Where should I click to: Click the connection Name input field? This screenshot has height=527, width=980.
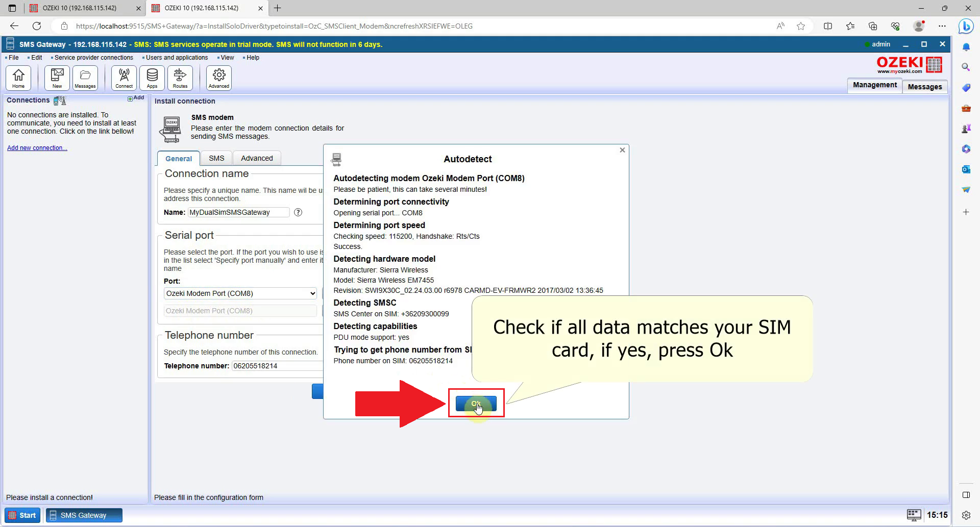(239, 212)
